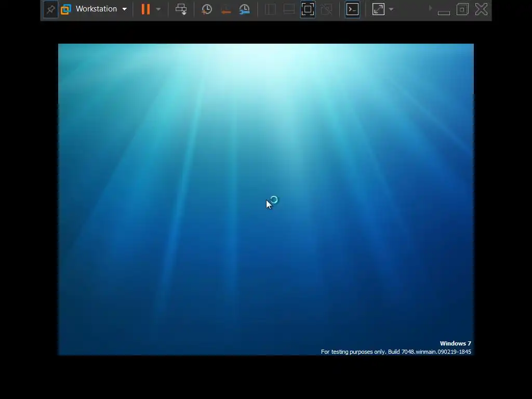The height and width of the screenshot is (399, 532).
Task: Expand the power options dropdown arrow
Action: (x=158, y=9)
